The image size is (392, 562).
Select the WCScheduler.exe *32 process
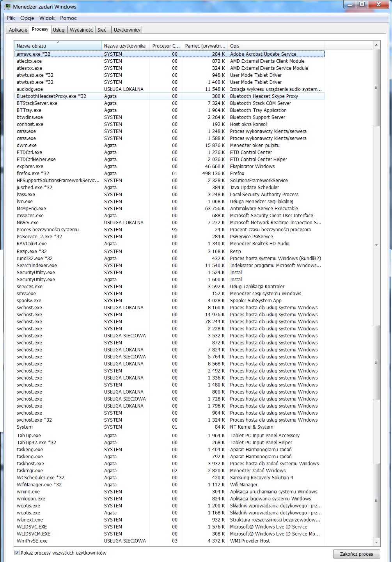click(169, 478)
